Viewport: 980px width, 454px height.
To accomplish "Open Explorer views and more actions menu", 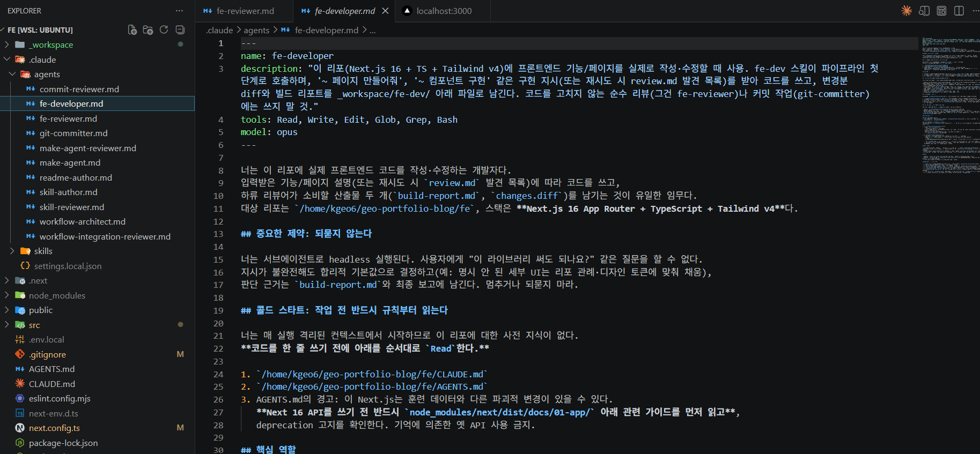I will point(179,11).
